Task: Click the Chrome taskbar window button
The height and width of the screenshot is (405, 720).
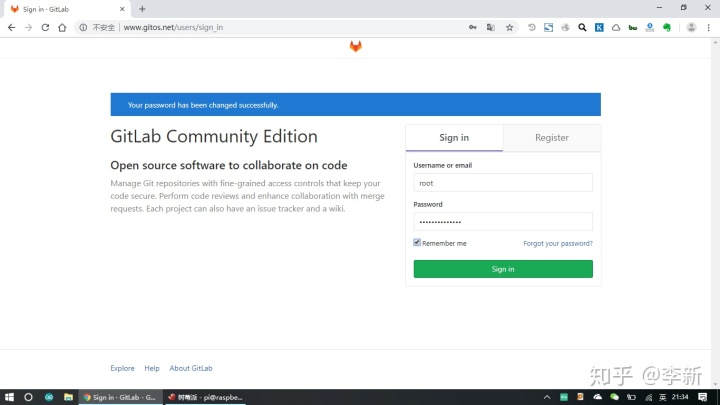Action: (120, 397)
